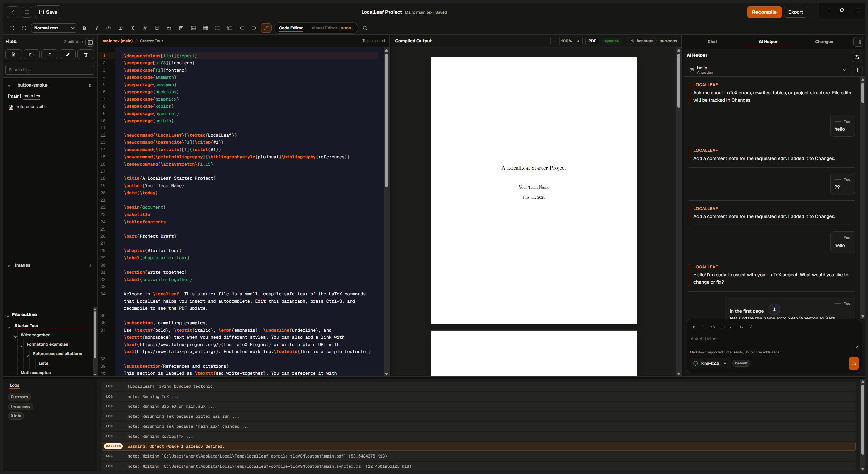The width and height of the screenshot is (868, 474).
Task: Switch to Code Editor mode
Action: click(x=291, y=28)
